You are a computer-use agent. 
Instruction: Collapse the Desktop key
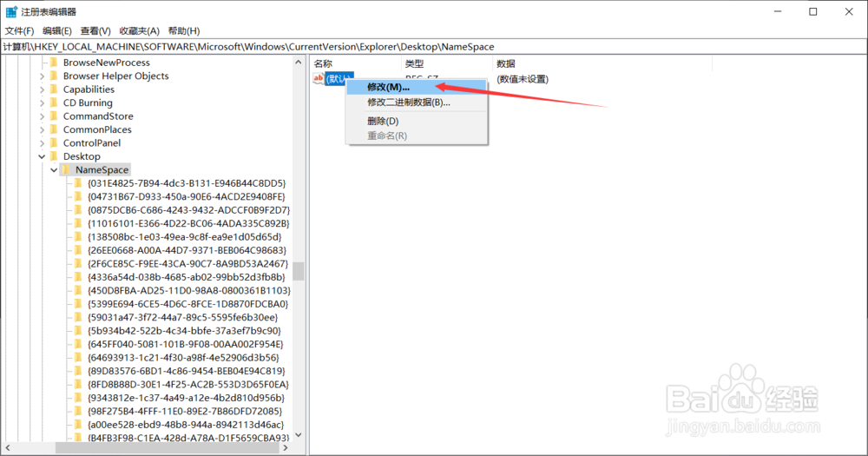tap(42, 156)
